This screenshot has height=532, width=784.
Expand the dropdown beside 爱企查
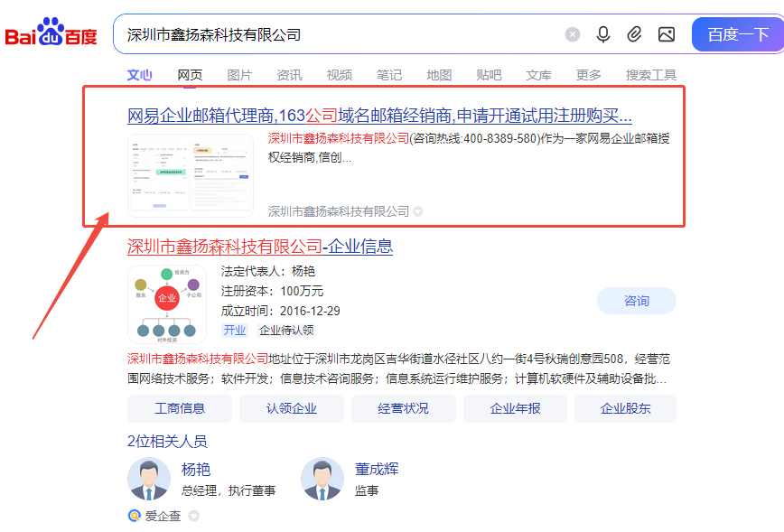click(x=194, y=516)
